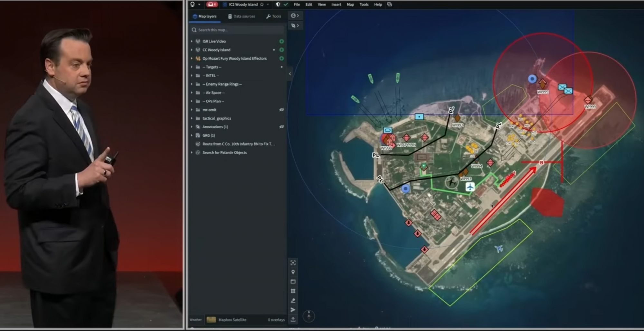
Task: Toggle visibility of Annotations (1) layer
Action: [x=281, y=127]
